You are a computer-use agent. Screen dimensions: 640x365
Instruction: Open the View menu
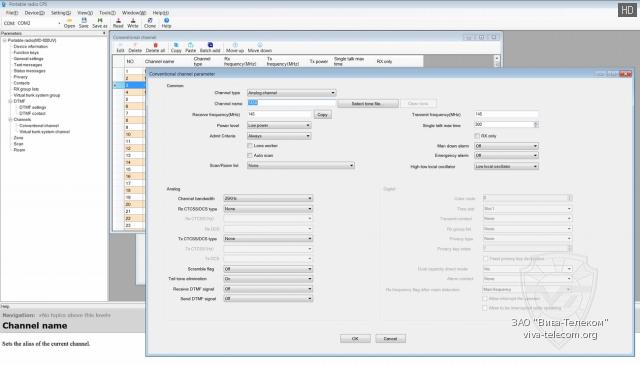pos(85,13)
